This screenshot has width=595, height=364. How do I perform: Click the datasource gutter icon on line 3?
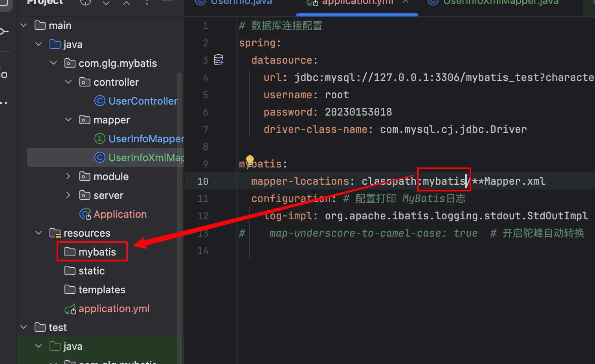tap(219, 60)
